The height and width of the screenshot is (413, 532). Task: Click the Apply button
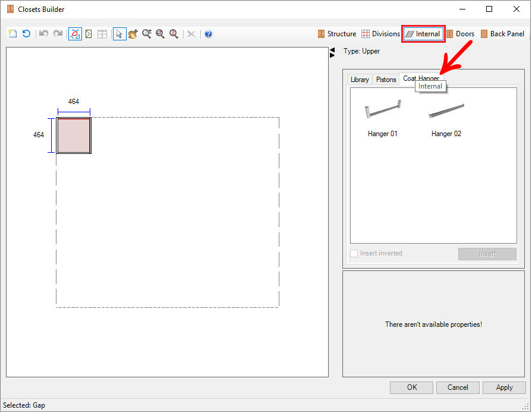[504, 387]
